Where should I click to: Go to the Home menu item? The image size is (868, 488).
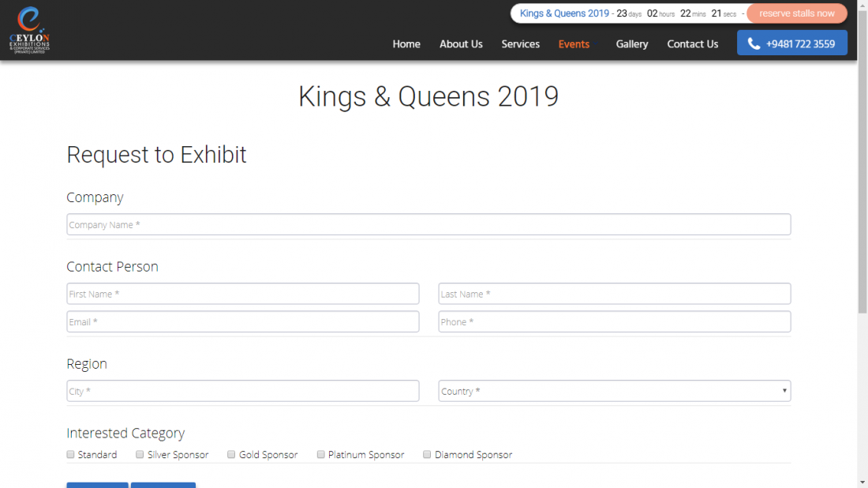coord(406,43)
